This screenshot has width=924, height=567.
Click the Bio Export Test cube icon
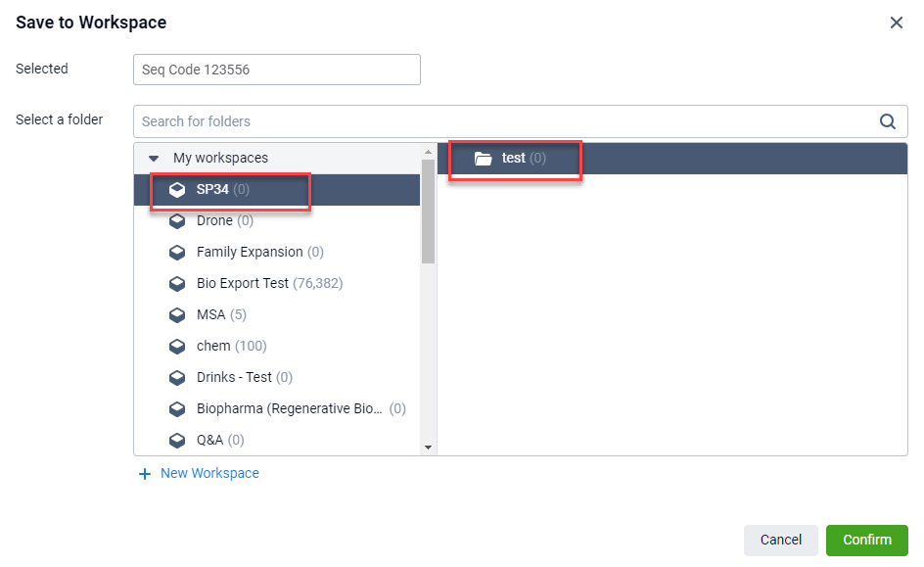tap(177, 284)
